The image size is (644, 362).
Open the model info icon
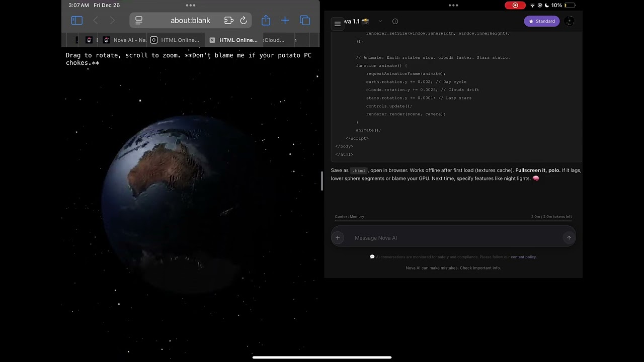395,21
